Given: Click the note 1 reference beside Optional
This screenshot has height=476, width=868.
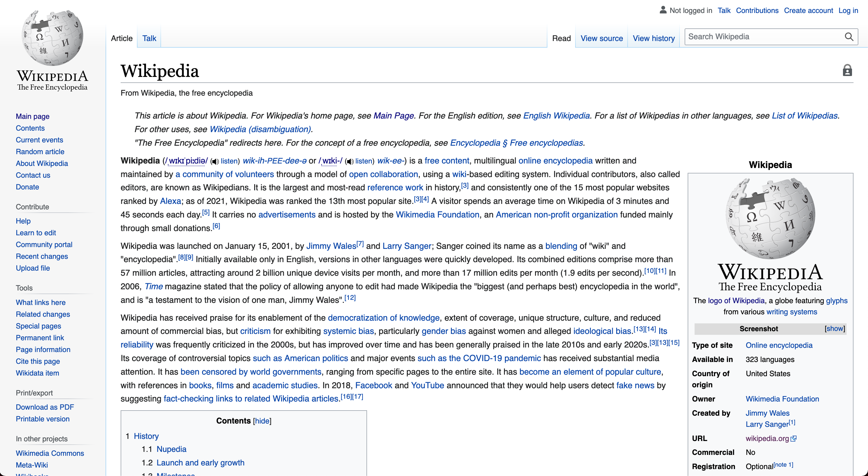Looking at the screenshot, I should [784, 465].
